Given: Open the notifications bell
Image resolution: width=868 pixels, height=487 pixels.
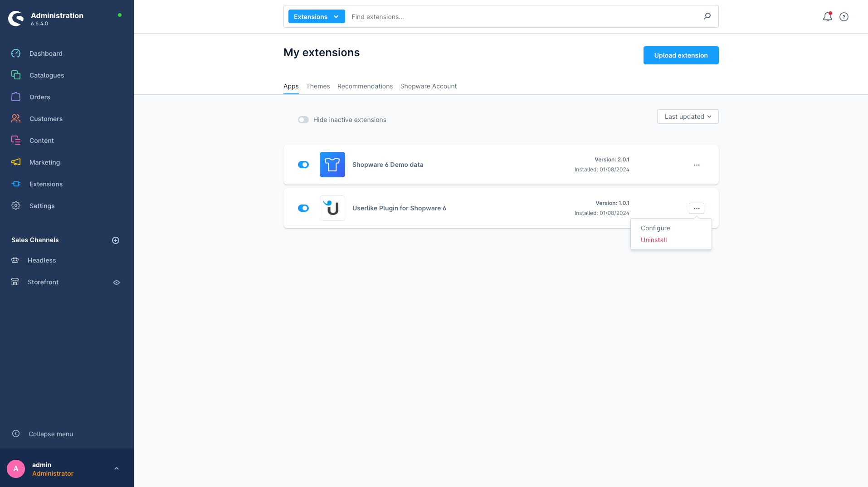Looking at the screenshot, I should tap(828, 17).
